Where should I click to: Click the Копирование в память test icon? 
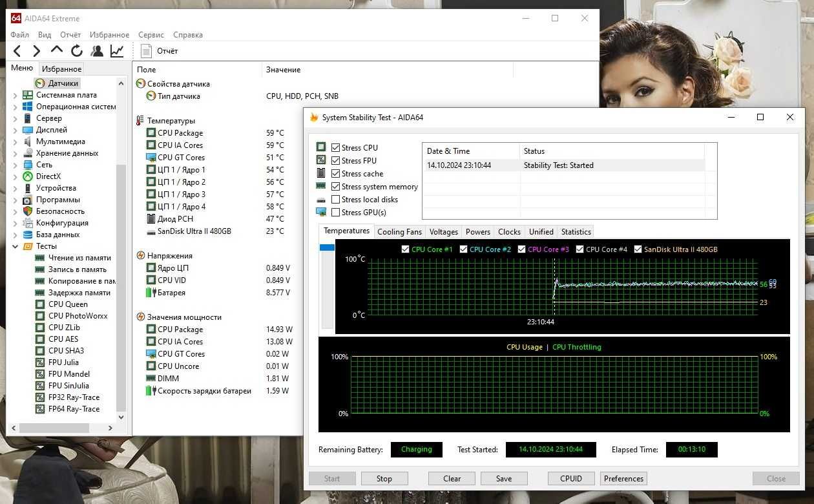40,281
